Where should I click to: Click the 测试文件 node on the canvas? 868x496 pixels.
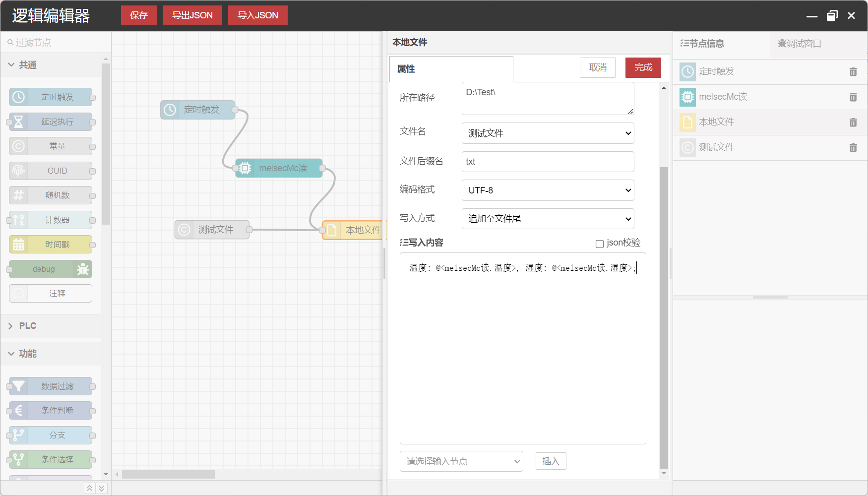(212, 230)
